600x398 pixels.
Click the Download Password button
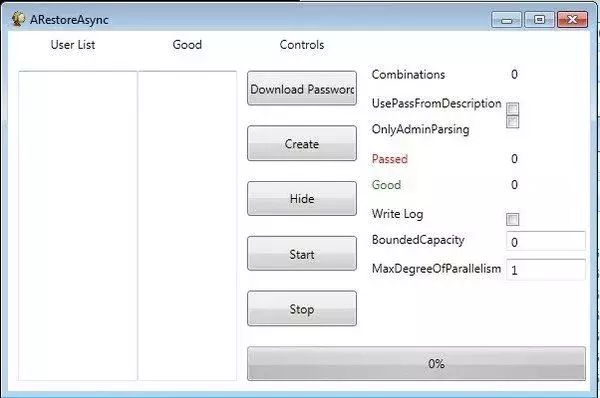[302, 88]
